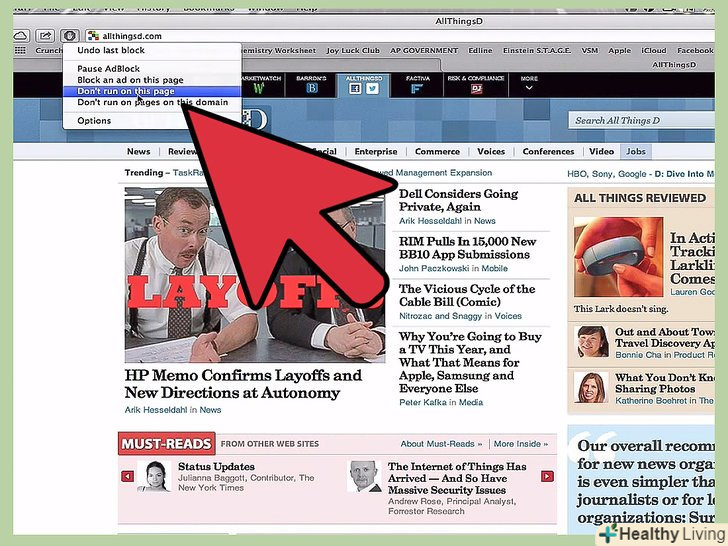
Task: Open Why You're Going to Buy a TV headline
Action: (x=470, y=362)
